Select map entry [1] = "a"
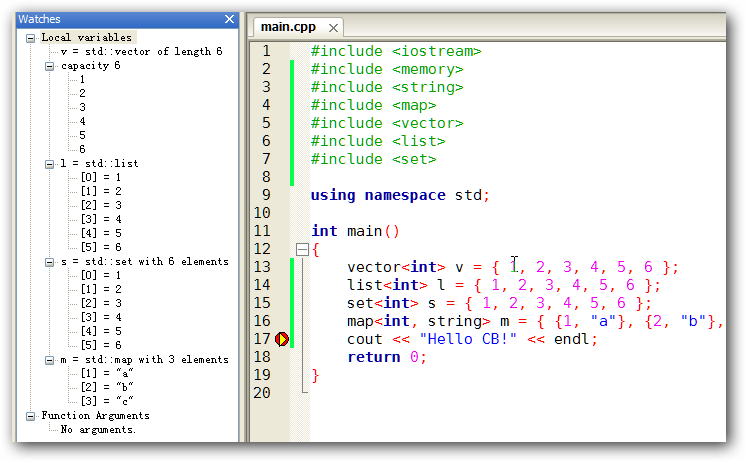 click(107, 374)
